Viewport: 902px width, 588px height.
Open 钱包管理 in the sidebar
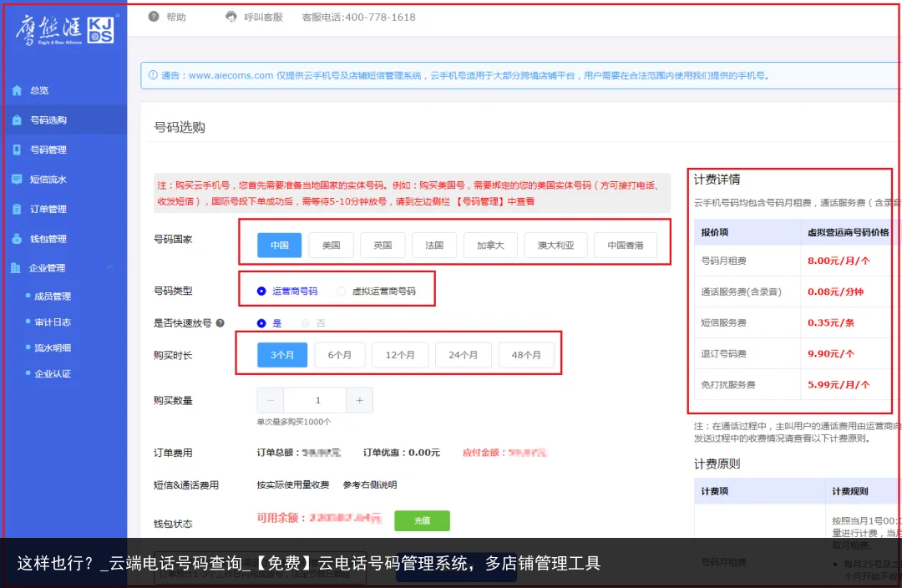pyautogui.click(x=63, y=239)
